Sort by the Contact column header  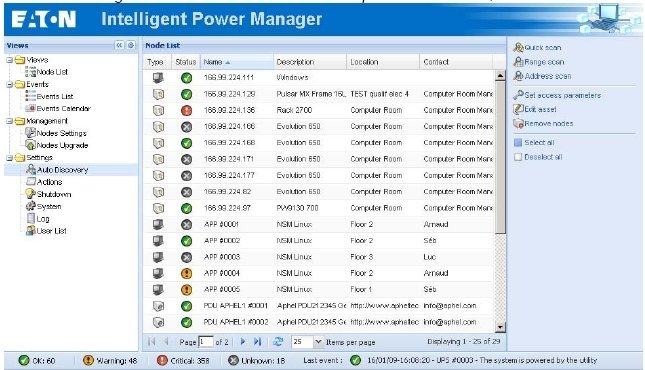tap(456, 62)
